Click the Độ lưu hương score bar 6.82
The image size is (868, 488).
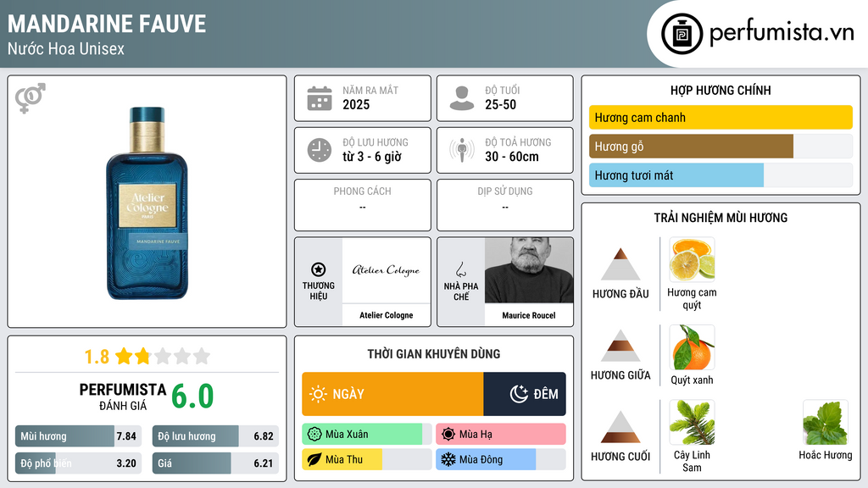215,436
